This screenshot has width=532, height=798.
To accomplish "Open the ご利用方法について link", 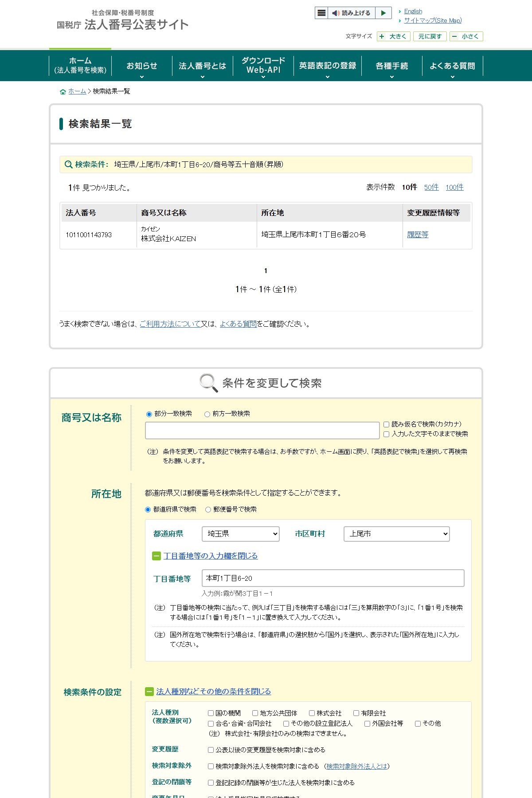I will coord(170,324).
